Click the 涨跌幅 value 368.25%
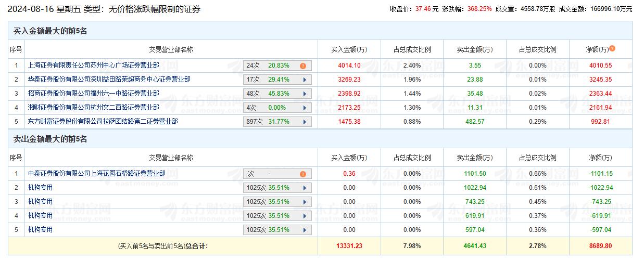The height and width of the screenshot is (260, 644). coord(479,9)
